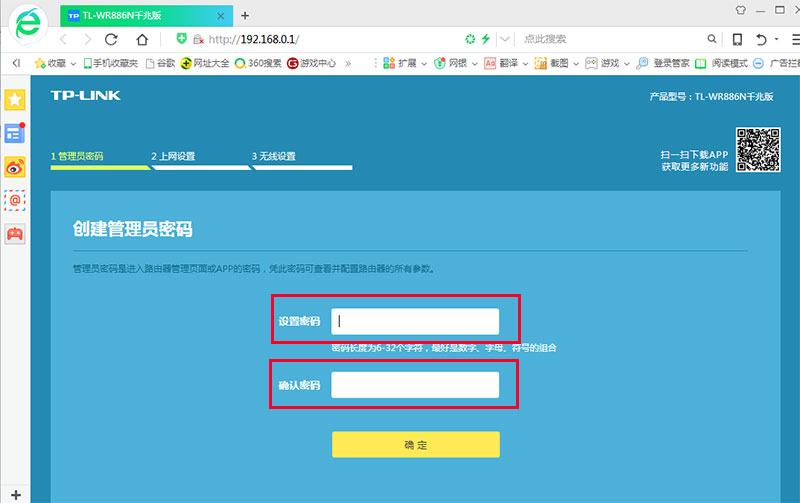Image resolution: width=800 pixels, height=503 pixels.
Task: Expand the 网银 dropdown arrow
Action: 474,64
